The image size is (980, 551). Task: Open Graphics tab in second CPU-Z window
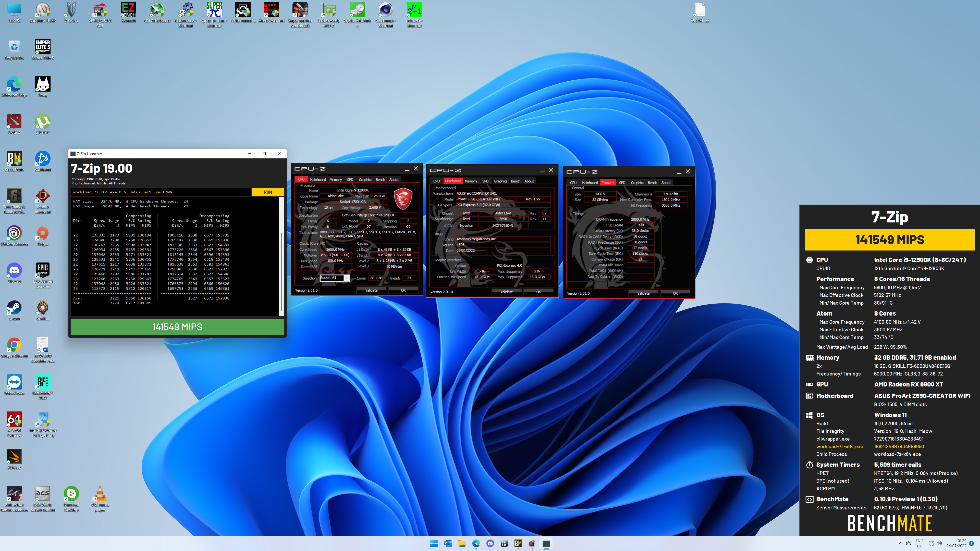(x=501, y=181)
